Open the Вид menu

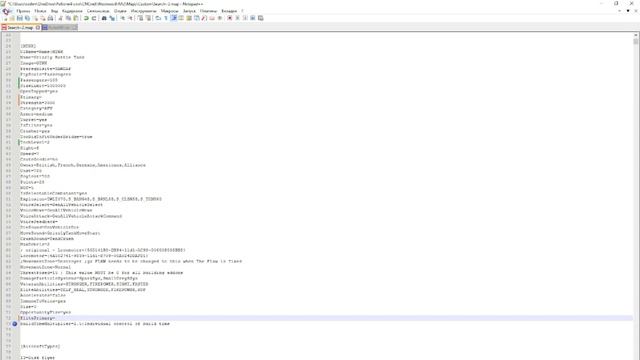(54, 11)
